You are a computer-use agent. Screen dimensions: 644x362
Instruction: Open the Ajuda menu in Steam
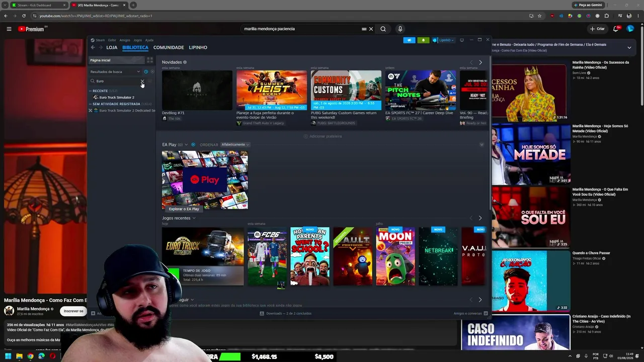tap(149, 40)
